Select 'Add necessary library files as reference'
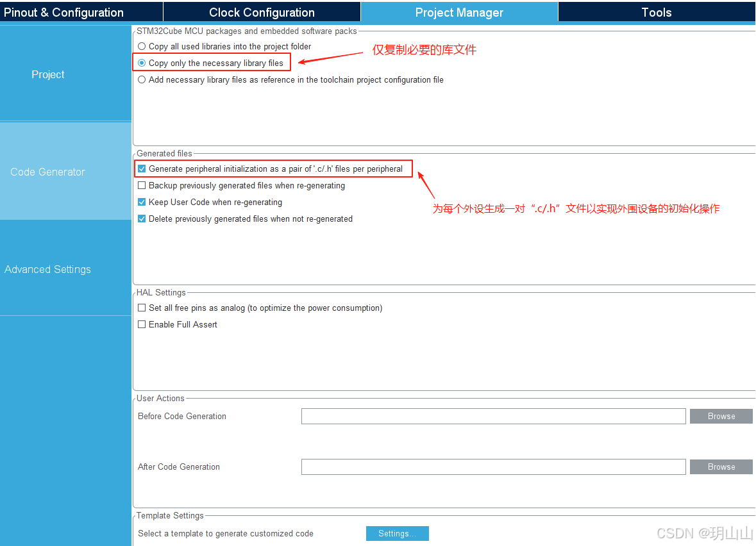This screenshot has height=546, width=756. pos(141,79)
